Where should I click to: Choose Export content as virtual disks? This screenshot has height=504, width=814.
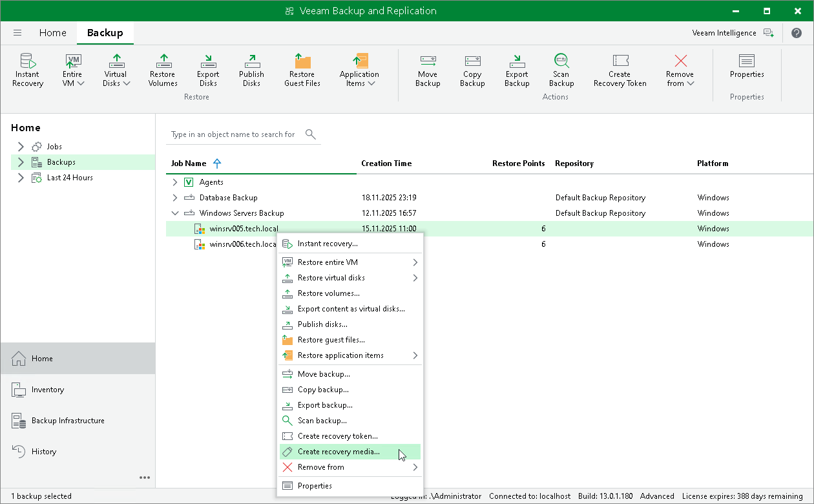click(350, 309)
